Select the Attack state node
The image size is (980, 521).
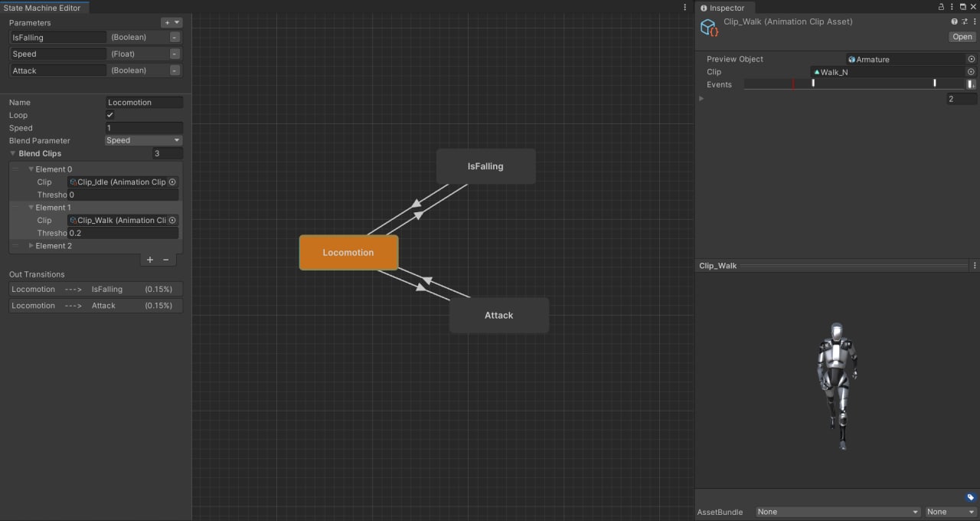(498, 316)
